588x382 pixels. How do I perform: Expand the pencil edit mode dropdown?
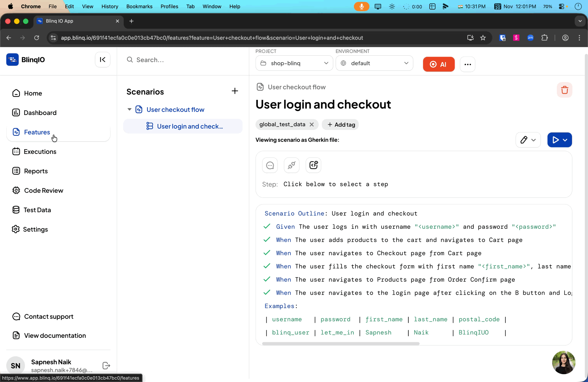click(534, 140)
